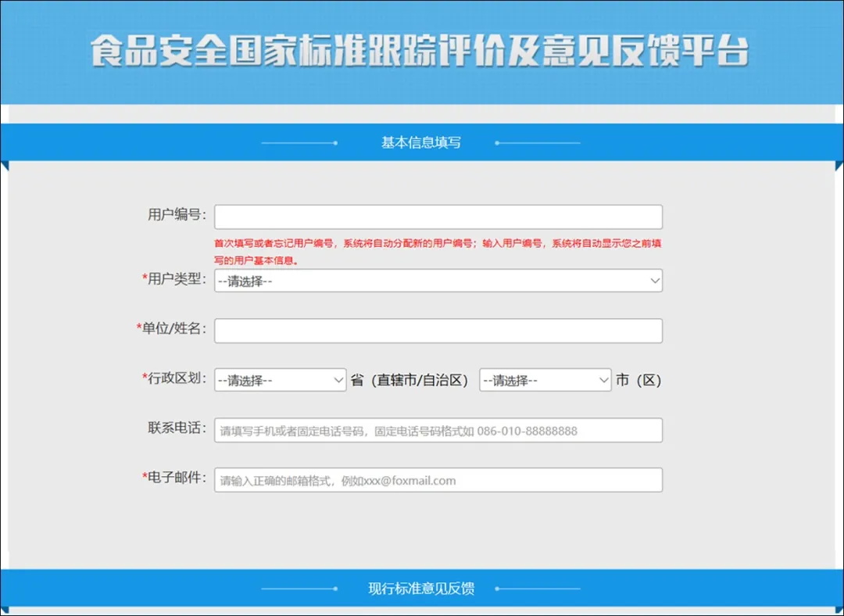Click the red user number hint text
The width and height of the screenshot is (844, 616).
click(x=438, y=251)
